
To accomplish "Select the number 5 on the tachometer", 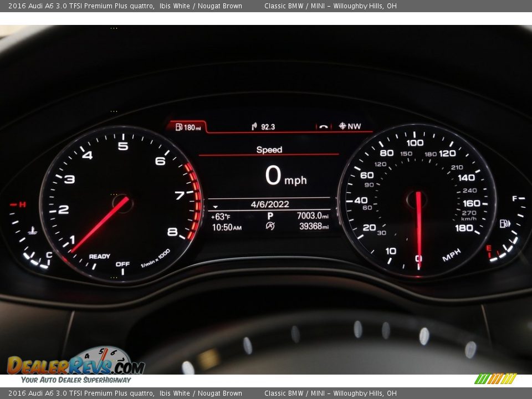I will coord(123,146).
